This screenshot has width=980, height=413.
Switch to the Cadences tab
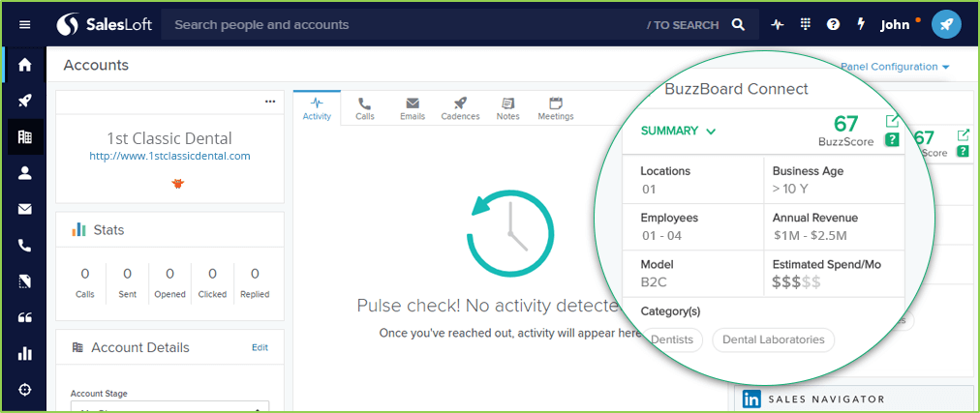pyautogui.click(x=460, y=108)
